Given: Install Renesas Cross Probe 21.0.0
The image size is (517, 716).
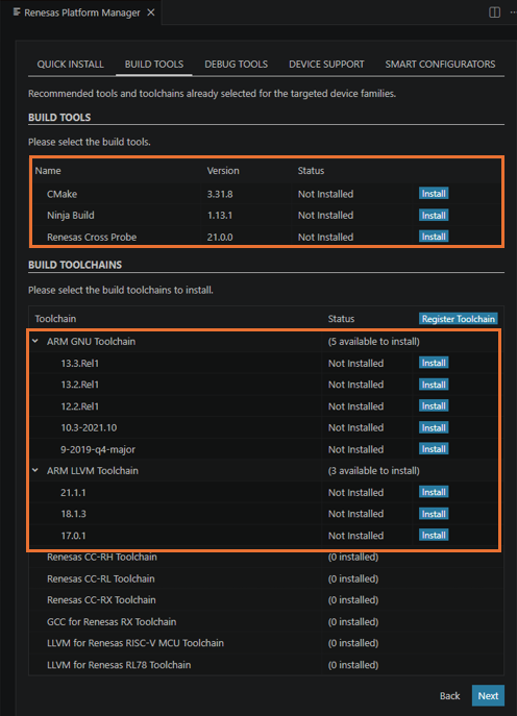Looking at the screenshot, I should point(433,237).
